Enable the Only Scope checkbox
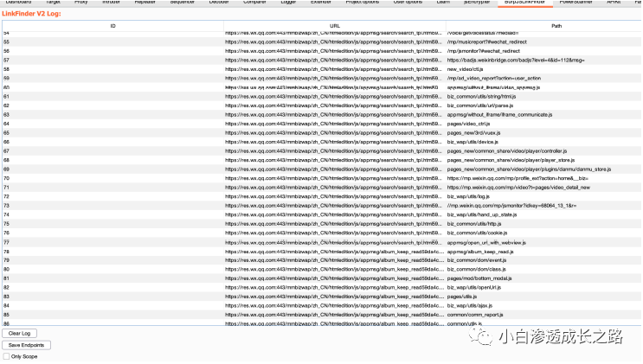643x364 pixels. coord(6,356)
